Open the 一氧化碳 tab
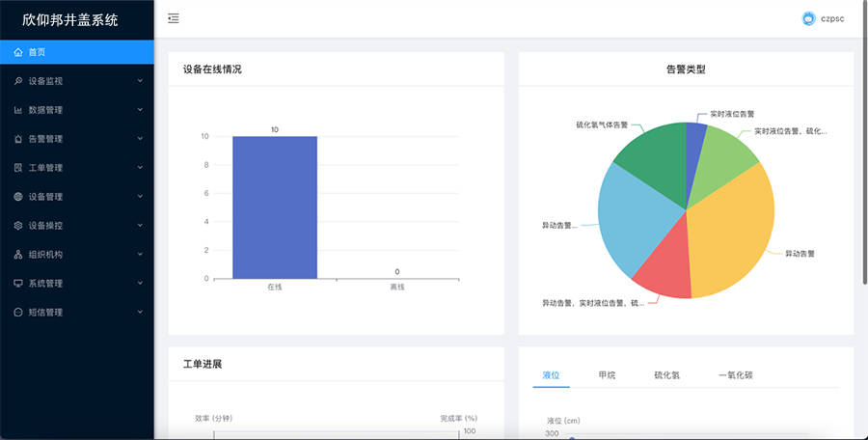The width and height of the screenshot is (868, 440). pyautogui.click(x=735, y=374)
